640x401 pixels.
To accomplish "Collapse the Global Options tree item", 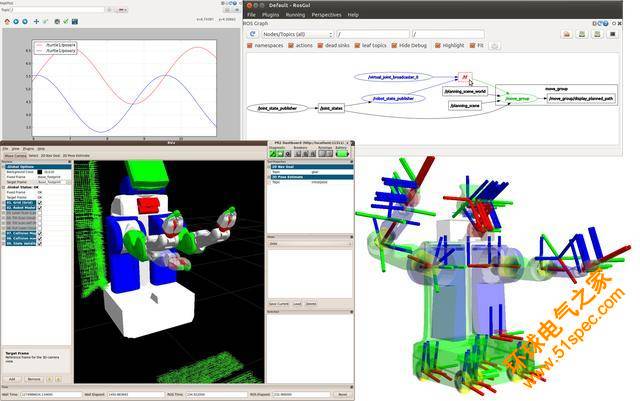I will coord(4,167).
